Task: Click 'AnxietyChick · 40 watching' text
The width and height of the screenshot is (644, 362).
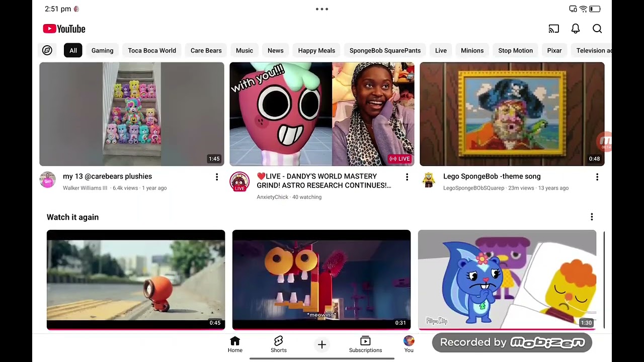Action: pyautogui.click(x=289, y=197)
